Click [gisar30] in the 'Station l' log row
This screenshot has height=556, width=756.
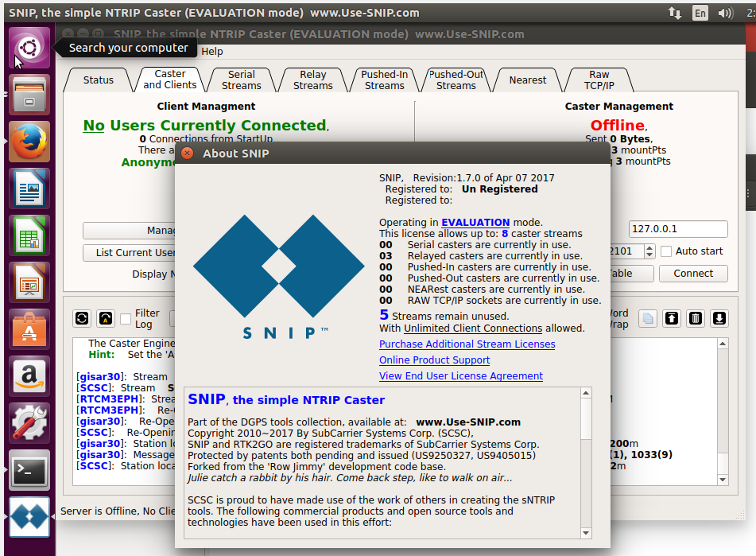click(100, 444)
